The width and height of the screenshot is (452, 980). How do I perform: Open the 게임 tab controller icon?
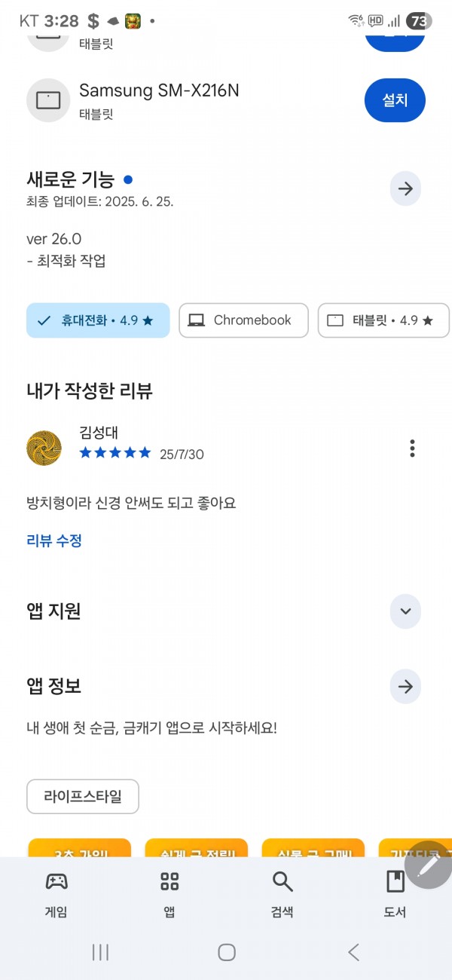click(x=56, y=881)
